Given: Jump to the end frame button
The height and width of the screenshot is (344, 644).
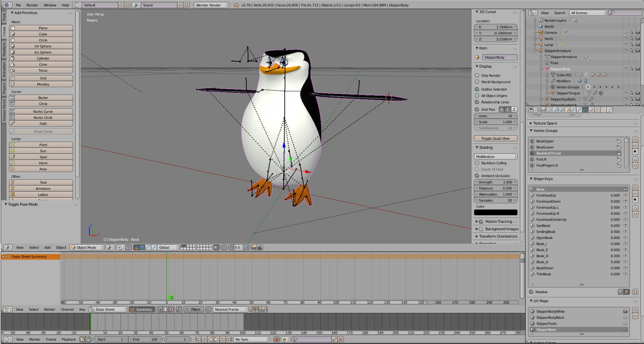Looking at the screenshot, I should click(x=229, y=339).
